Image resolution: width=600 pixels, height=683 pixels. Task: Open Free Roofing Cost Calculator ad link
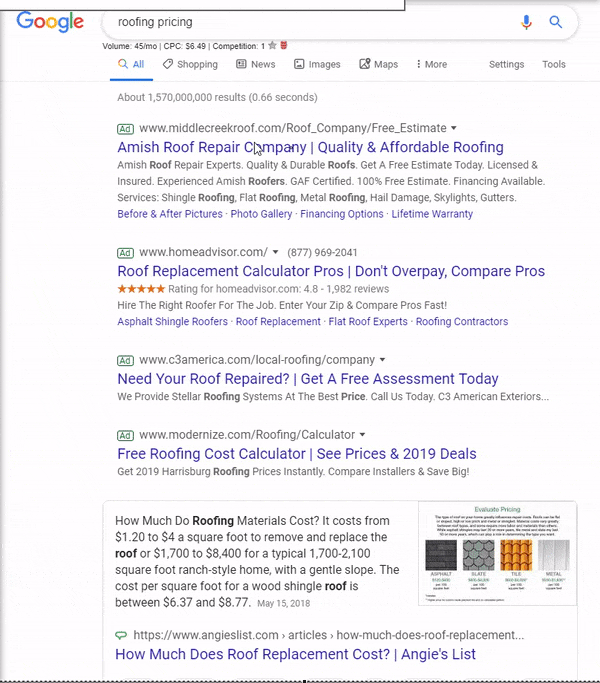click(x=297, y=453)
